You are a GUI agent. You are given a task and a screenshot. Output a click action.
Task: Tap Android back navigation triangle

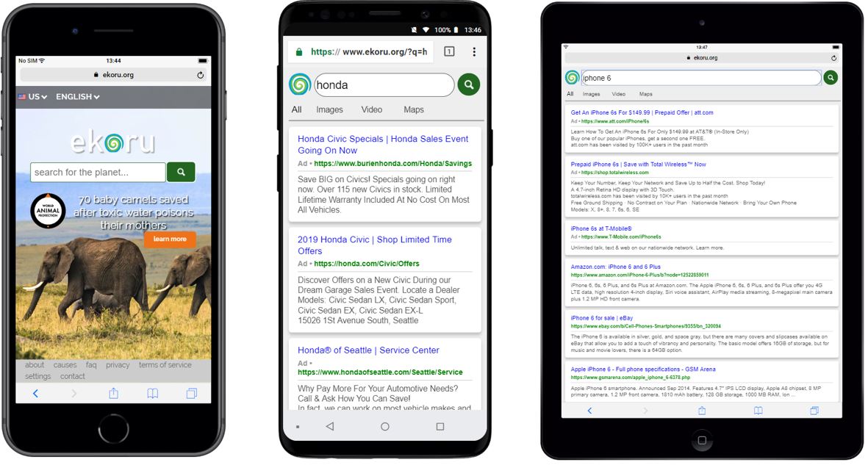[330, 426]
